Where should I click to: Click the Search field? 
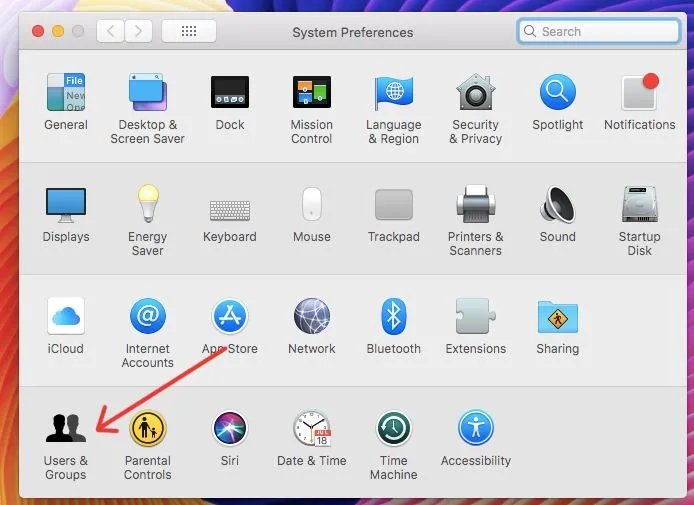pos(598,31)
